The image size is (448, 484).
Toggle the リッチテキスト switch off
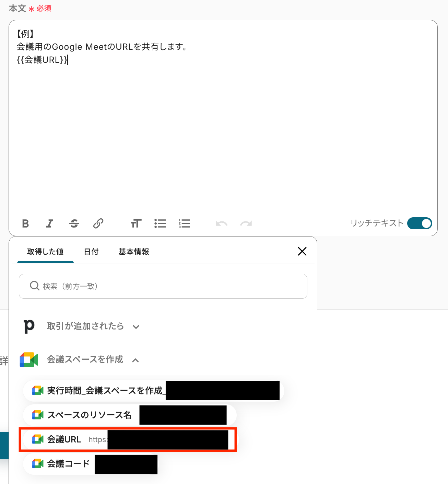pos(420,223)
